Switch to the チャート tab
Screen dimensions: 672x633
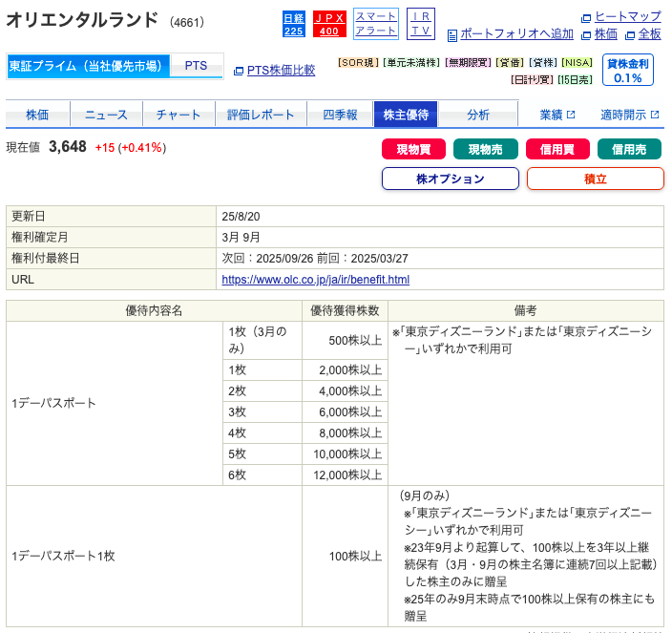178,115
